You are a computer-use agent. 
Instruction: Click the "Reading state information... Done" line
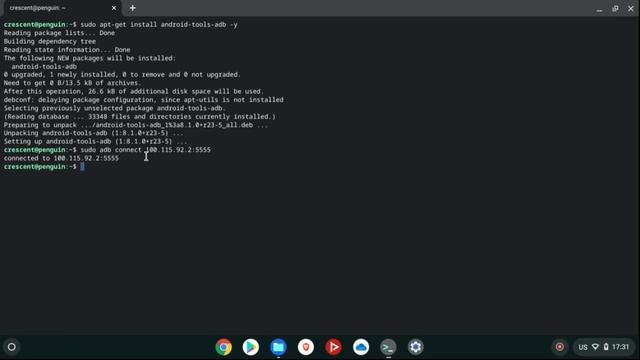click(x=67, y=50)
